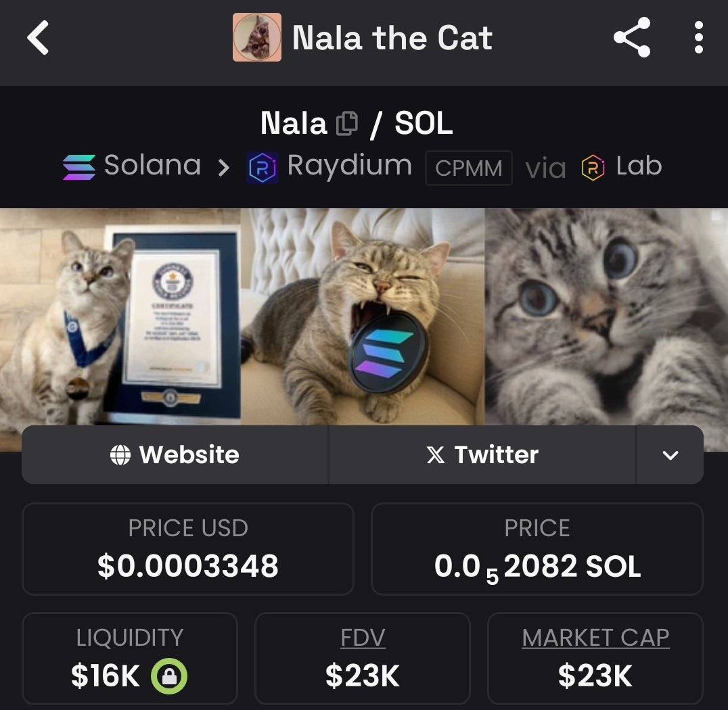Open the share icon
Screen dimensions: 728x710
pyautogui.click(x=631, y=37)
